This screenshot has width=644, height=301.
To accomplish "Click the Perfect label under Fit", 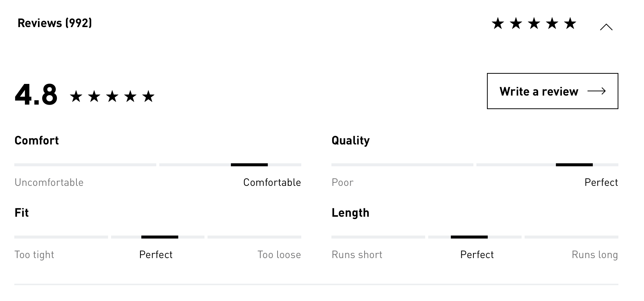I will click(156, 255).
